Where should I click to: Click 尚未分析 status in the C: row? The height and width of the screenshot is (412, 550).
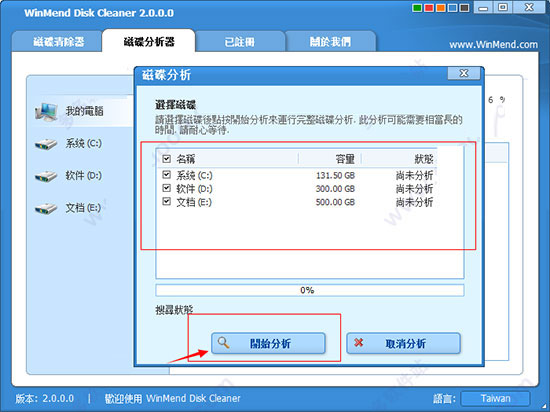click(415, 175)
